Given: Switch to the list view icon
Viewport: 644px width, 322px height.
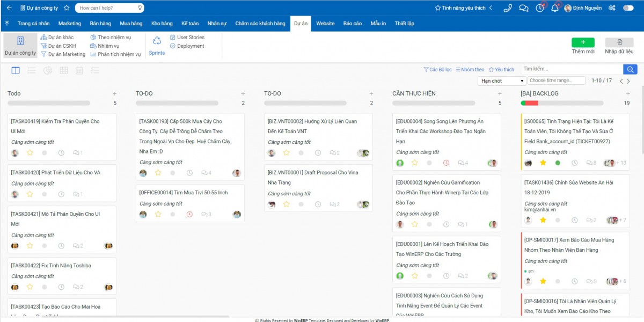Looking at the screenshot, I should [x=32, y=70].
